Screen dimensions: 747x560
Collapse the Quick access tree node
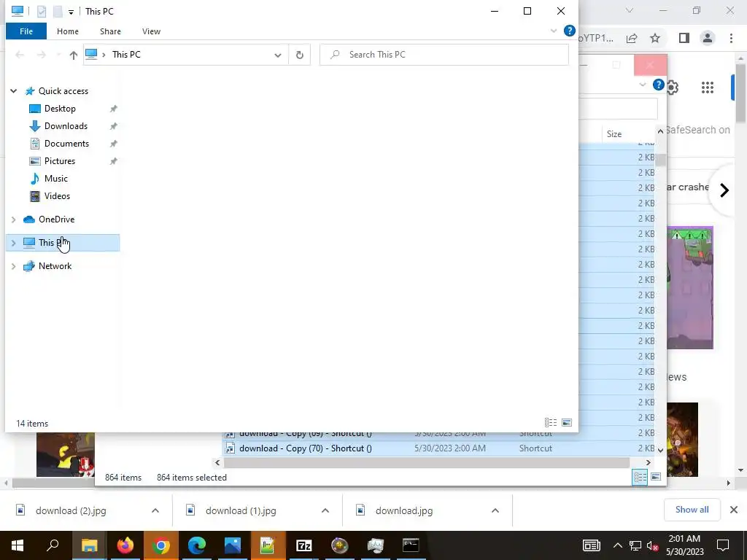pyautogui.click(x=13, y=91)
